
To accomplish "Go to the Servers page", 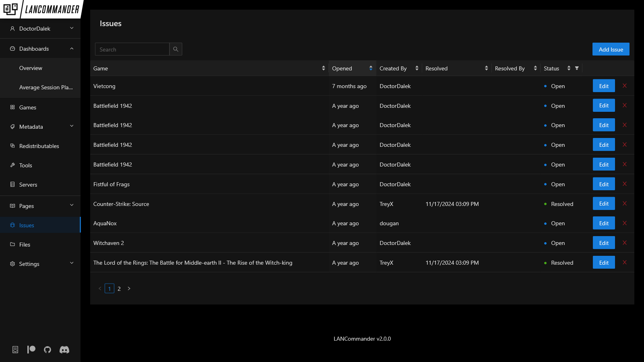I will pos(28,185).
